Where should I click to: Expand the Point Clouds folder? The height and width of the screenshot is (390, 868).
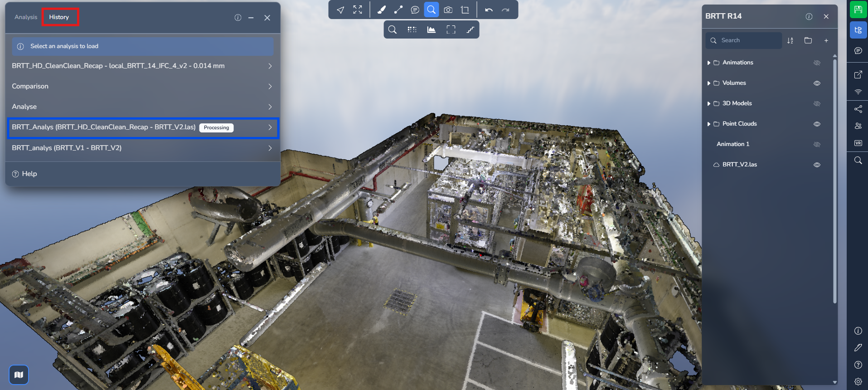709,124
